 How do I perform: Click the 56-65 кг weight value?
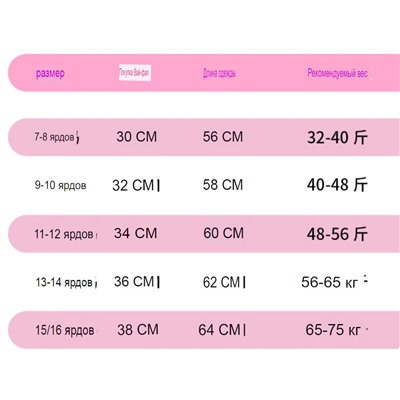point(329,282)
